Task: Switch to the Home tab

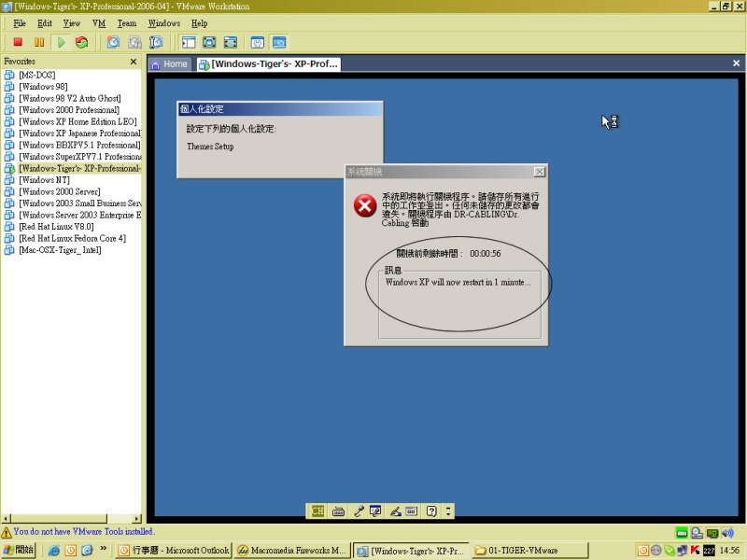Action: (x=169, y=63)
